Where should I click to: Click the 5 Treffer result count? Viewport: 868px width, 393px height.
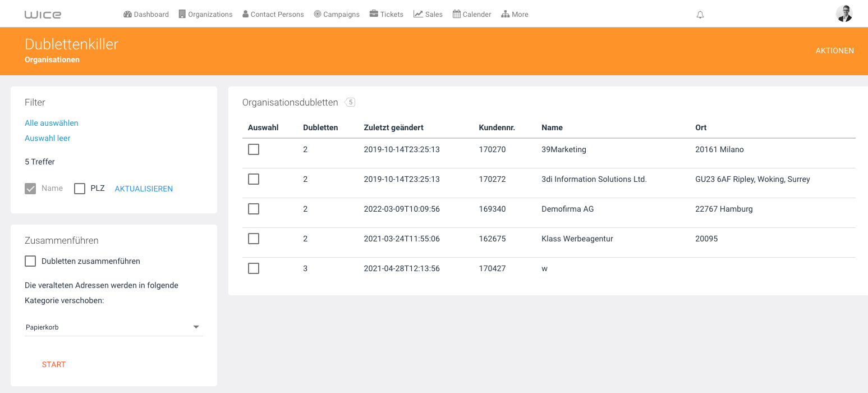pyautogui.click(x=40, y=162)
